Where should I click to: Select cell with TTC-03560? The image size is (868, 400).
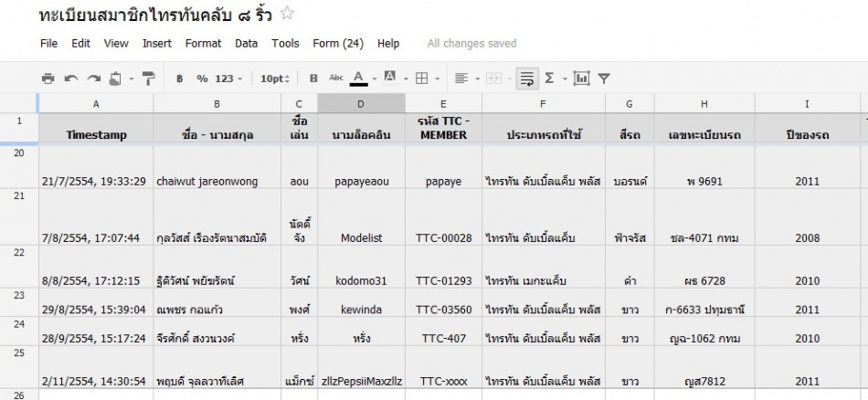[443, 302]
